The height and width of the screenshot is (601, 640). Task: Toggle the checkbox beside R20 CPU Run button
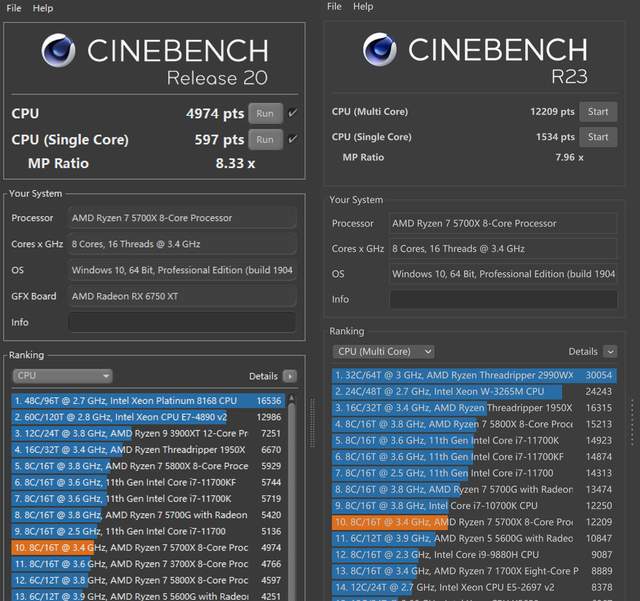point(292,113)
